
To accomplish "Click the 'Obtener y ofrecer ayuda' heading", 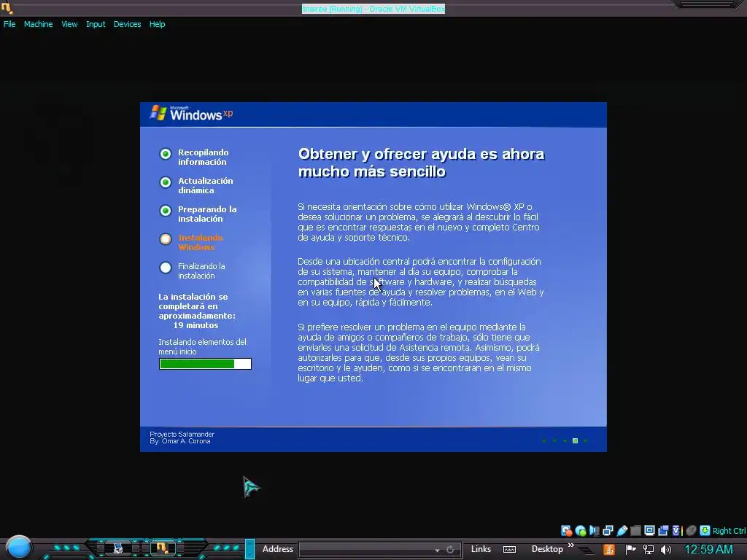I will coord(421,163).
